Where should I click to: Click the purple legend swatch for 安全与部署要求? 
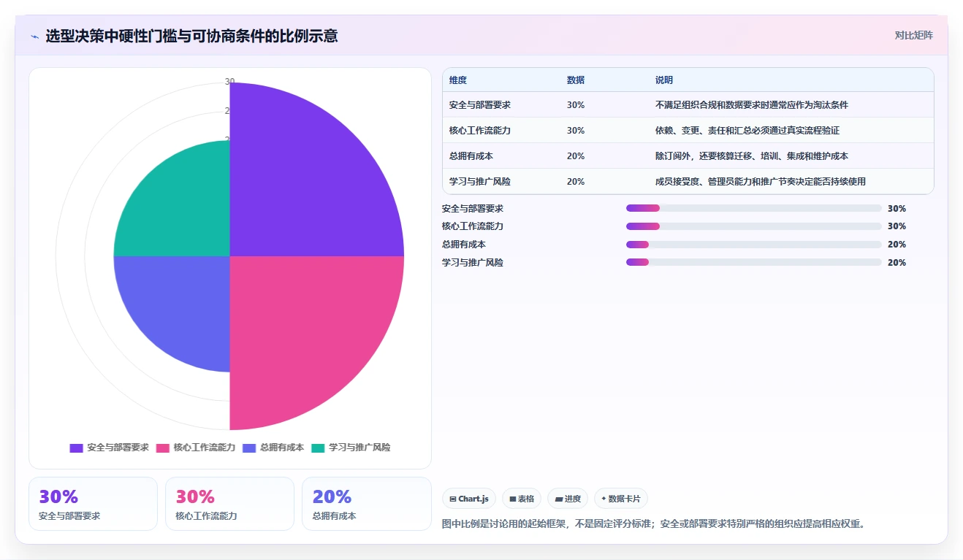[x=76, y=448]
